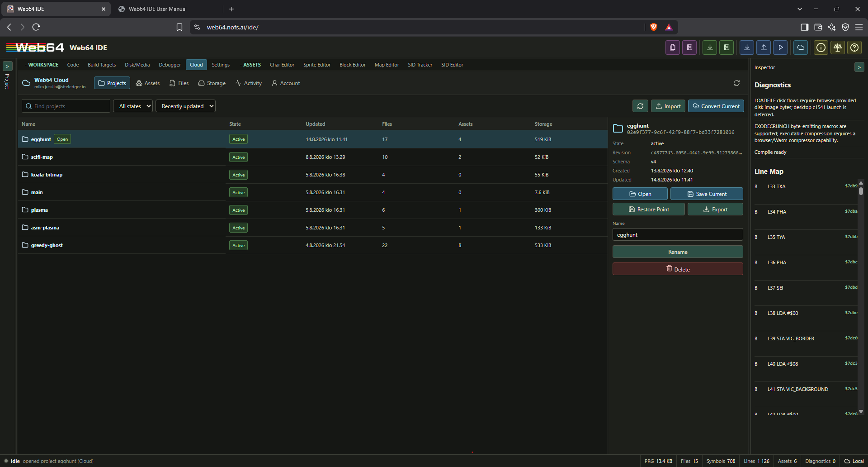The height and width of the screenshot is (467, 868).
Task: Open the info circle icon
Action: [821, 48]
